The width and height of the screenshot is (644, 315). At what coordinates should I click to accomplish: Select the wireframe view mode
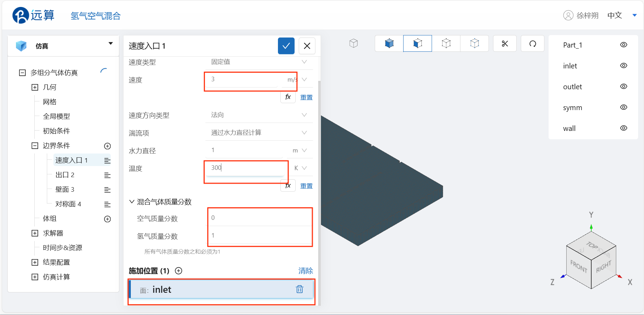click(x=446, y=43)
